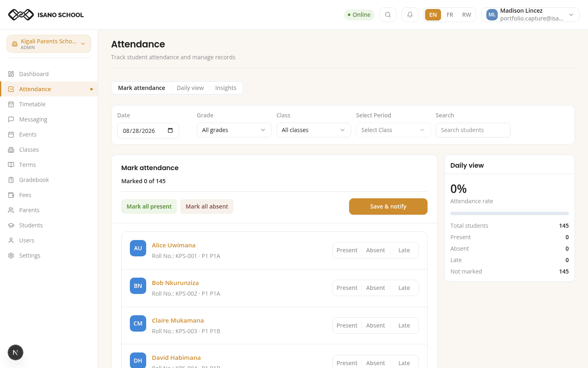Viewport: 588px width, 368px height.
Task: Select EN language
Action: coord(433,15)
